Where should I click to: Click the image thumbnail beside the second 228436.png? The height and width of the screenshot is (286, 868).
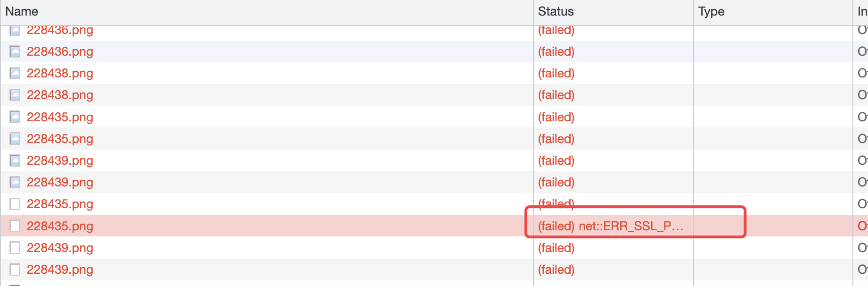15,51
